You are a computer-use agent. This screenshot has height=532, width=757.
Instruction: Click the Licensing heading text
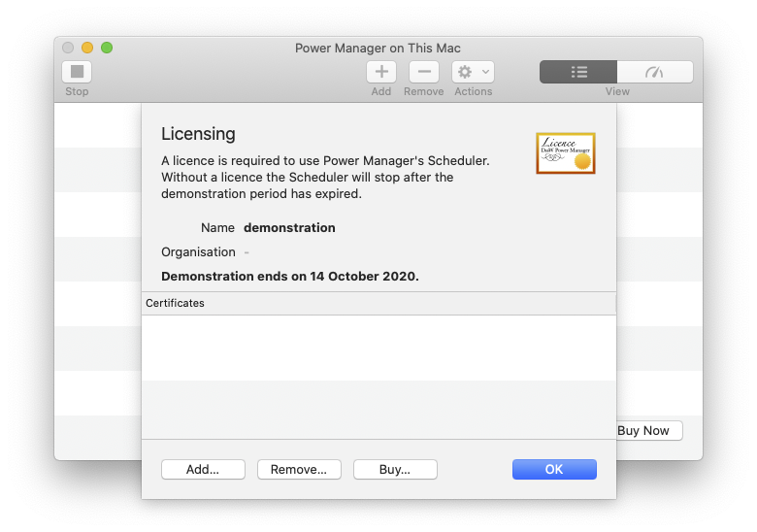point(198,134)
